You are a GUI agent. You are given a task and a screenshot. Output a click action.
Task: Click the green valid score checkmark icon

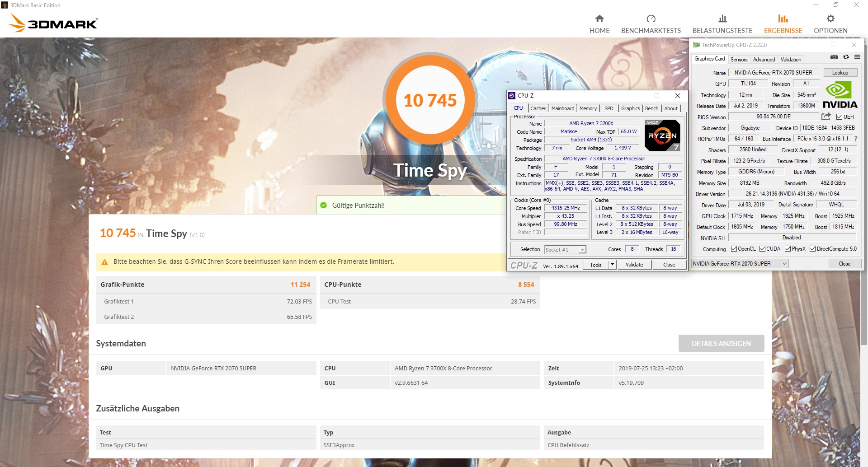[323, 205]
